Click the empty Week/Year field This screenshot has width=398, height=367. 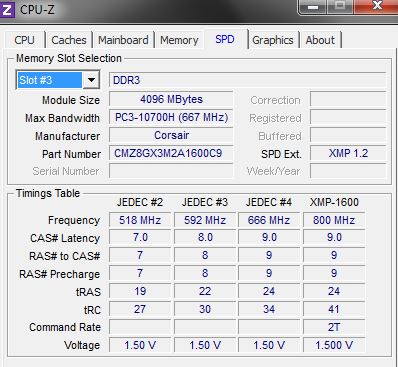point(348,171)
